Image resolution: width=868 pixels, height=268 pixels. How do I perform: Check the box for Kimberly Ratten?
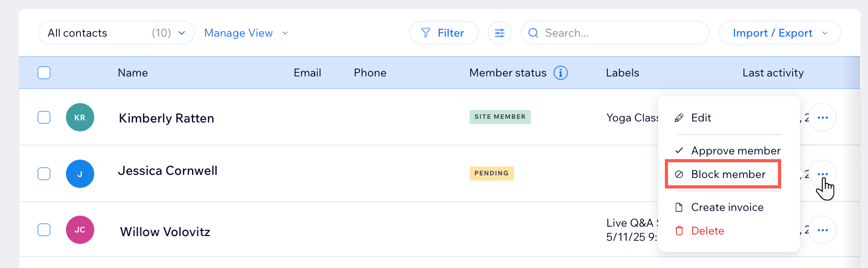click(44, 117)
